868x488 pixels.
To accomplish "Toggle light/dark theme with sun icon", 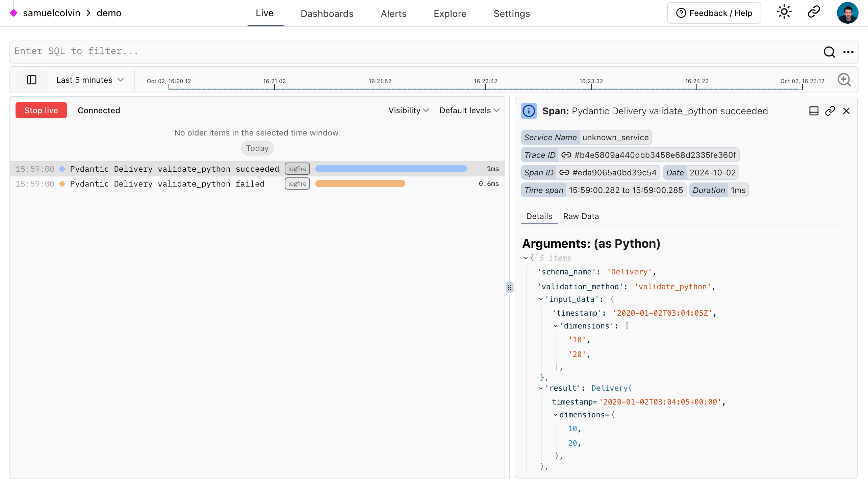I will [x=784, y=11].
